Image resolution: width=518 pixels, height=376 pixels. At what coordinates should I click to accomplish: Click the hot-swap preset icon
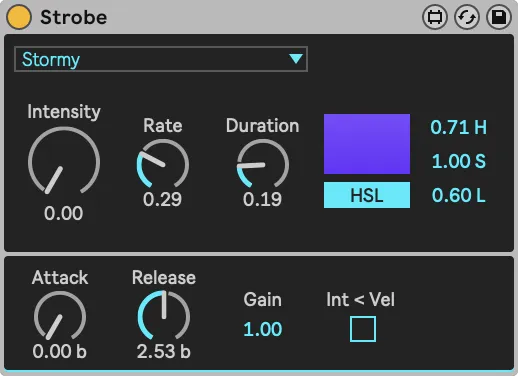[467, 17]
